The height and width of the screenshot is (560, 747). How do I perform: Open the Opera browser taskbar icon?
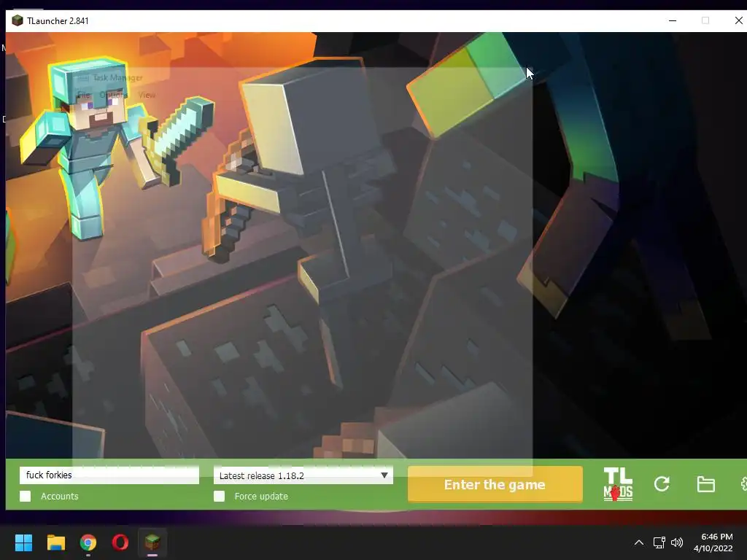coord(120,542)
